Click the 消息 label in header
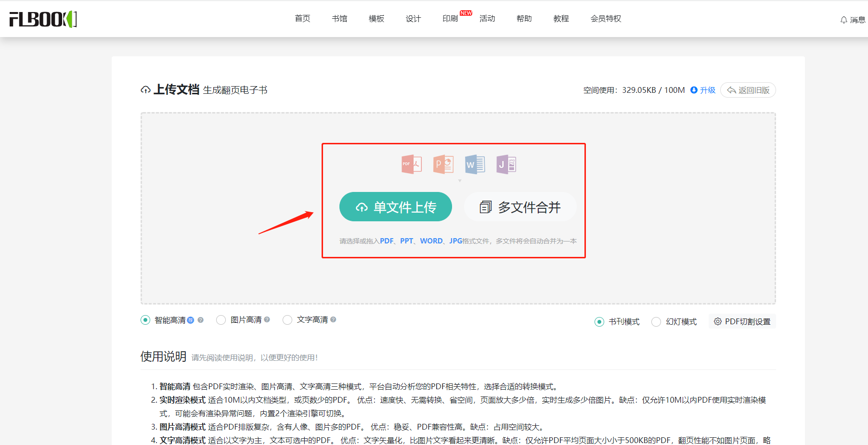The height and width of the screenshot is (445, 868). pos(857,20)
